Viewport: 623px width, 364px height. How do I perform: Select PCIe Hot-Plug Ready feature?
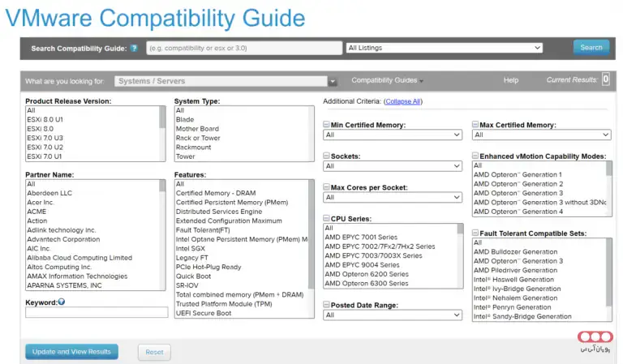[x=208, y=267]
